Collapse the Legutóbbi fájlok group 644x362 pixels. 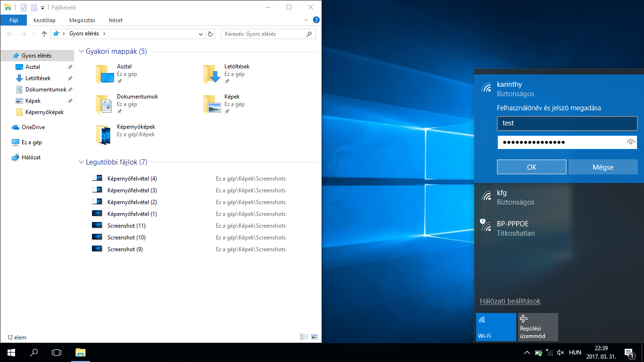(x=81, y=162)
